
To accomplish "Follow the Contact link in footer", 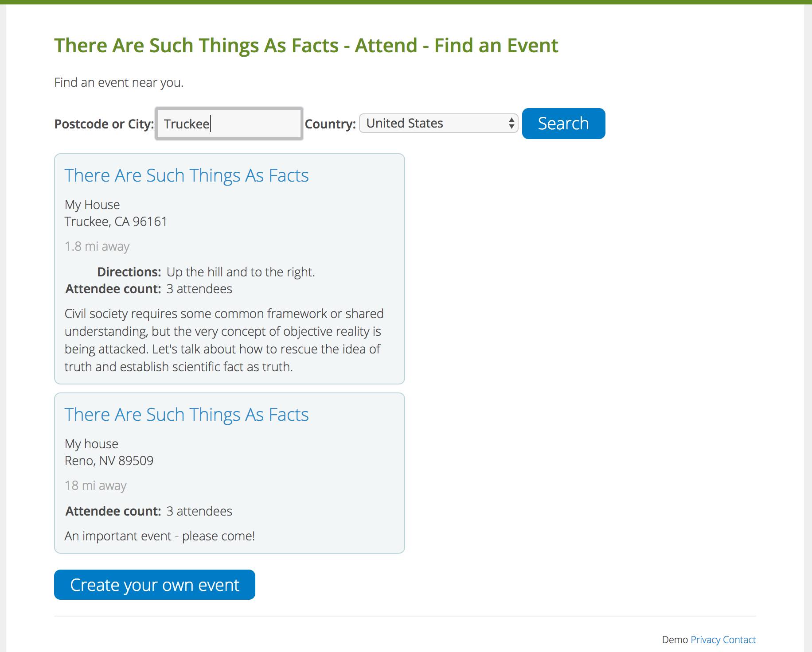I will point(739,640).
